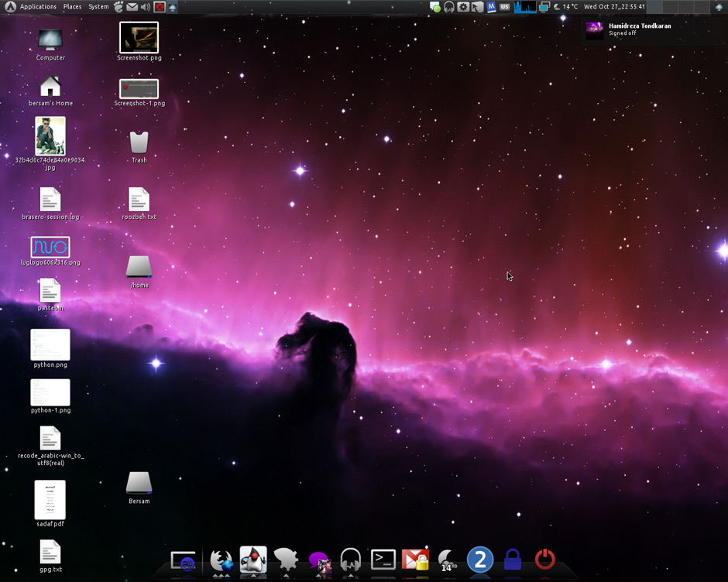Open the Places menu
728x582 pixels.
point(73,6)
